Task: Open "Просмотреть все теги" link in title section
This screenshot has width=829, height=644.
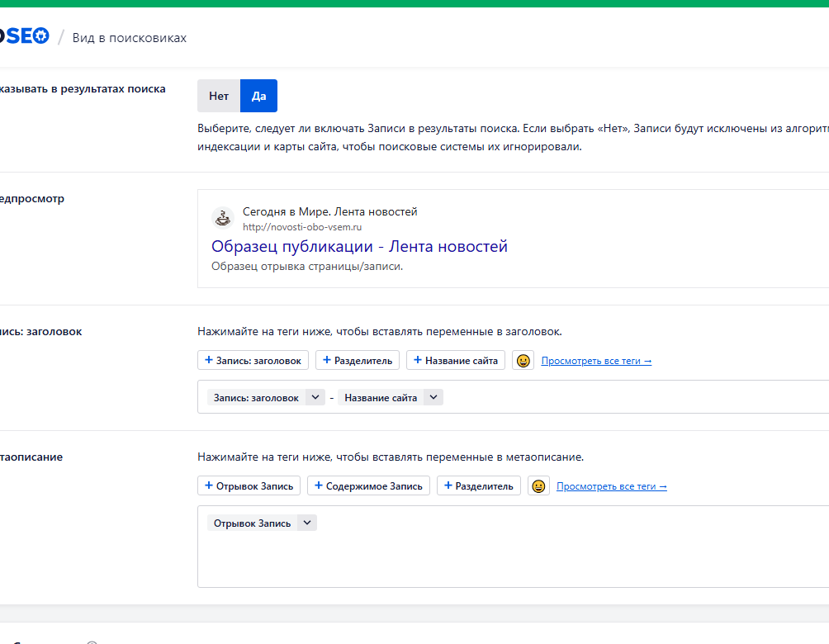Action: coord(596,361)
